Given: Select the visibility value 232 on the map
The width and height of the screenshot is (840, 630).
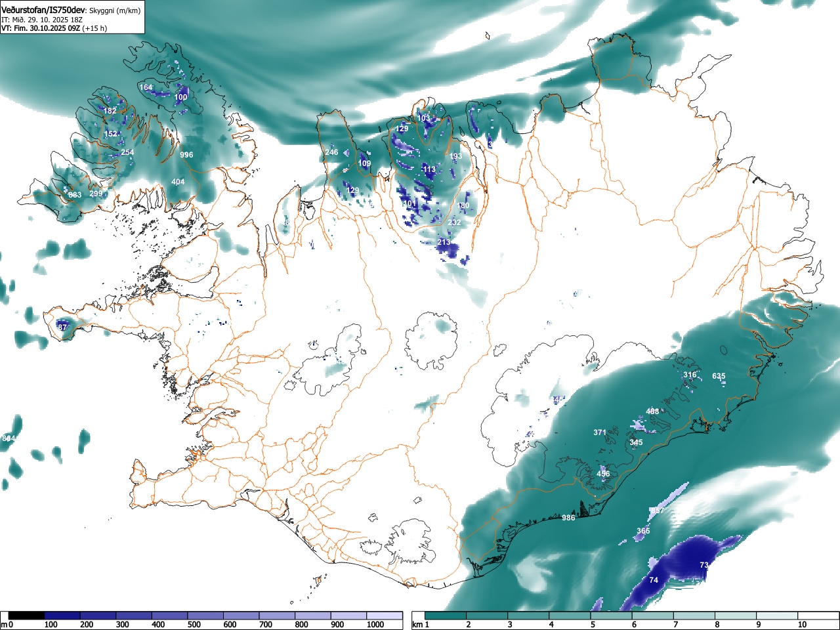Looking at the screenshot, I should pyautogui.click(x=454, y=222).
